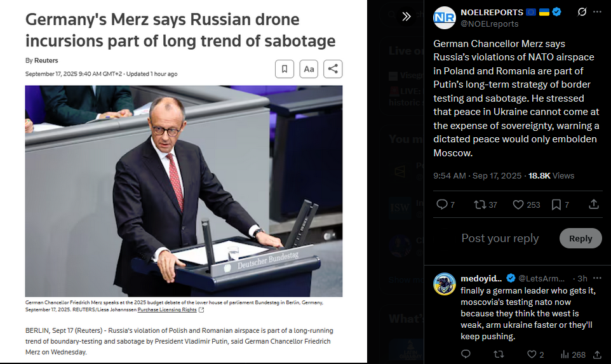Viewport: 611px width, 364px height.
Task: Open Grok icon on NOELREPORTS post
Action: tap(582, 12)
